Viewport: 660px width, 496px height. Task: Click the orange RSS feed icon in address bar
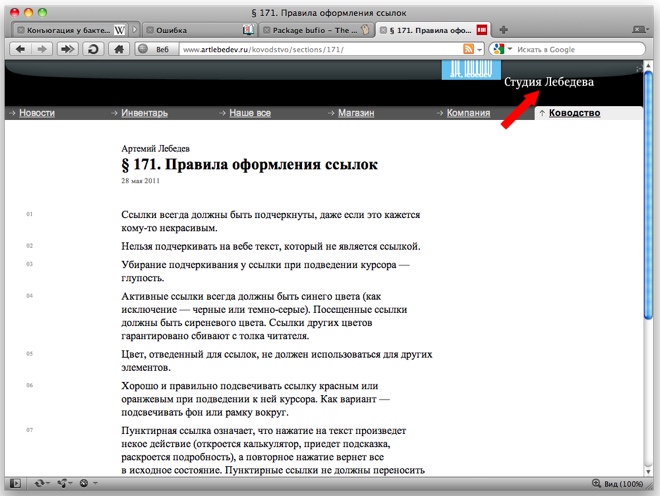click(468, 49)
